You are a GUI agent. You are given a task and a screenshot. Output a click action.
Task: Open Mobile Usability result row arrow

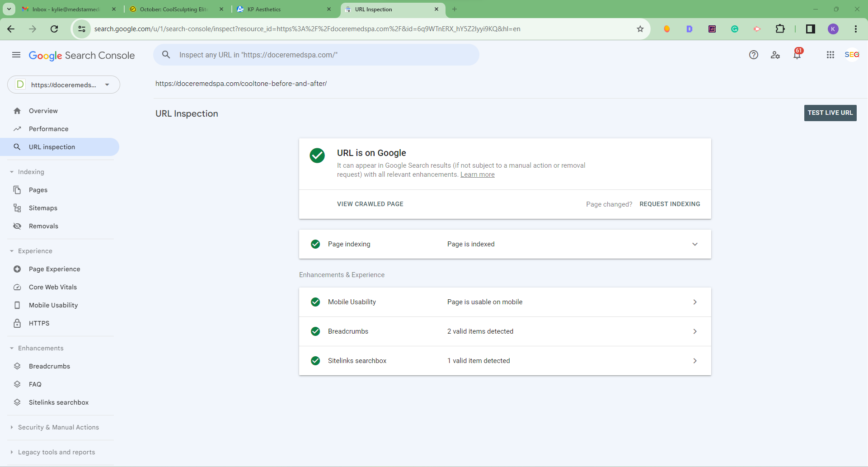tap(695, 302)
